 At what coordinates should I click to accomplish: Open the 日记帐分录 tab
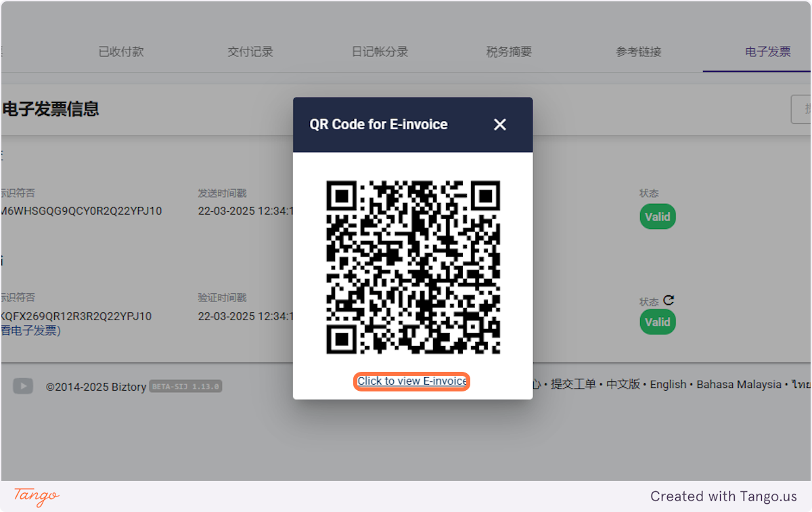(x=380, y=51)
